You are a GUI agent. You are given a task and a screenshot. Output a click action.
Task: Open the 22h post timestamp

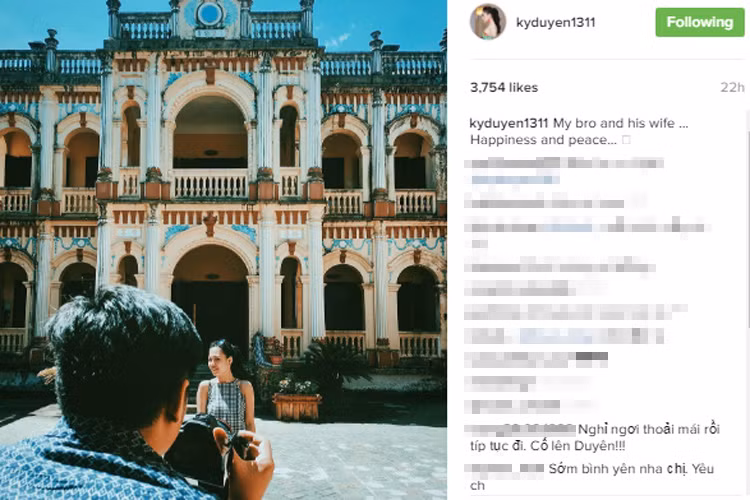(x=732, y=88)
